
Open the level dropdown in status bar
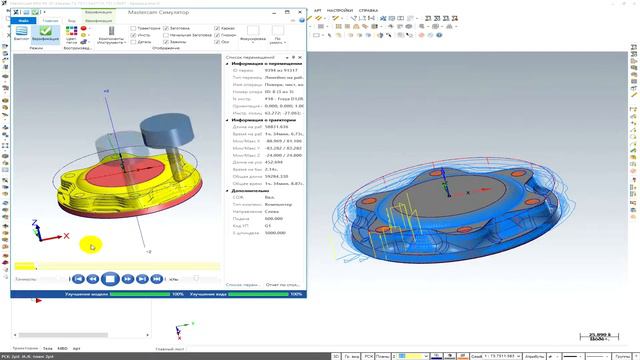[x=518, y=356]
